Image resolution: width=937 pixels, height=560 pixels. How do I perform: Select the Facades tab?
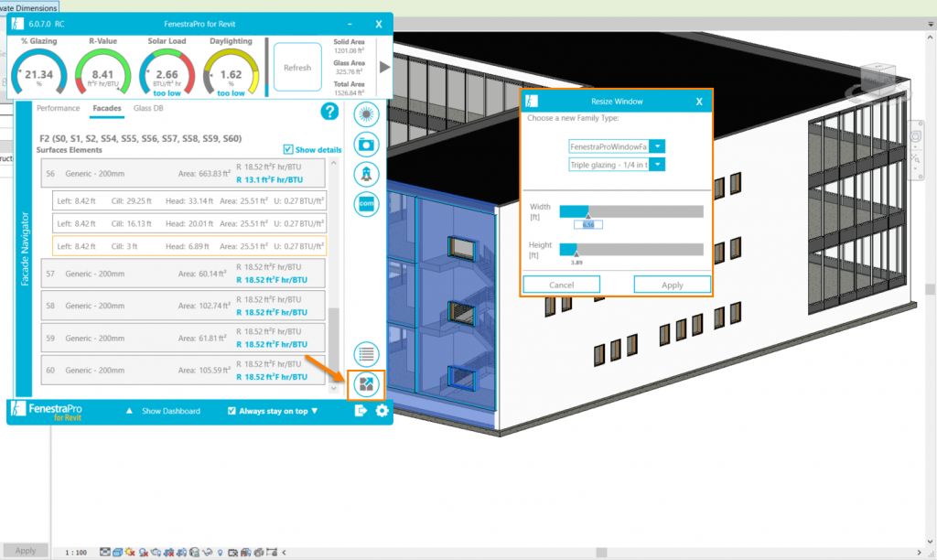point(107,108)
